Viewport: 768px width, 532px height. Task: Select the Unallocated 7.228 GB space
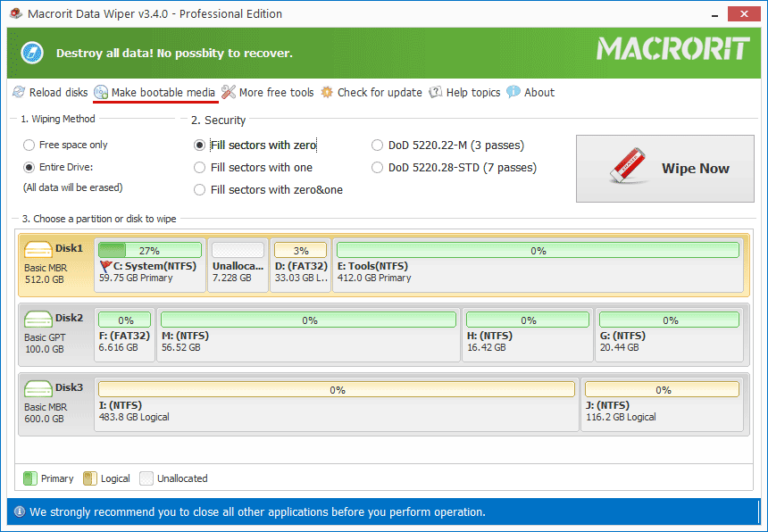point(238,265)
